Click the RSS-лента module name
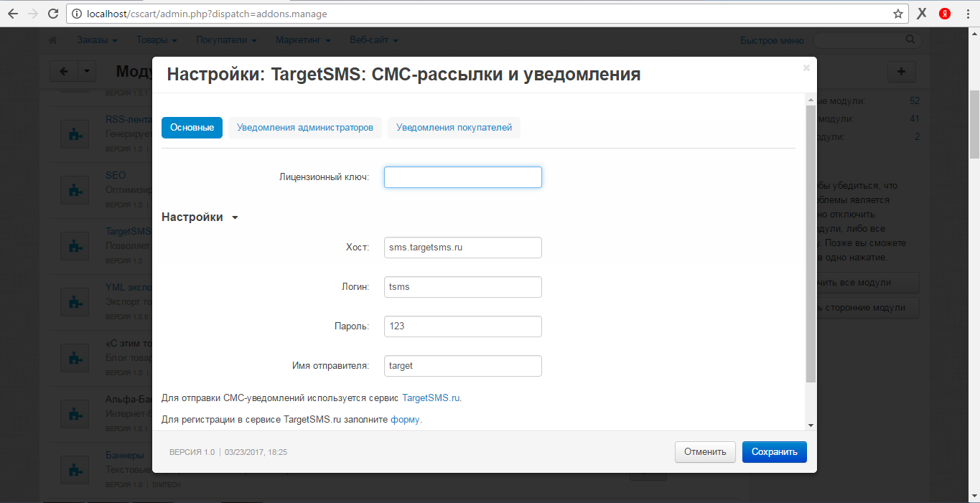980x503 pixels. 128,120
